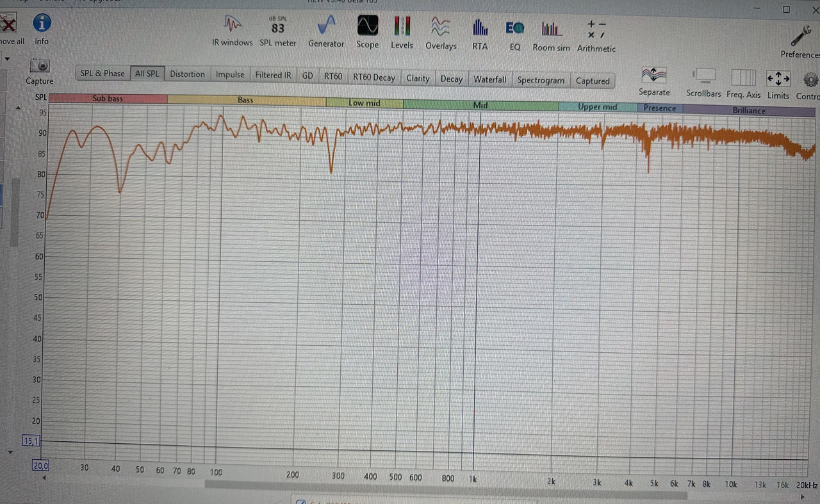Open trace Arithmetic tool

(x=596, y=36)
